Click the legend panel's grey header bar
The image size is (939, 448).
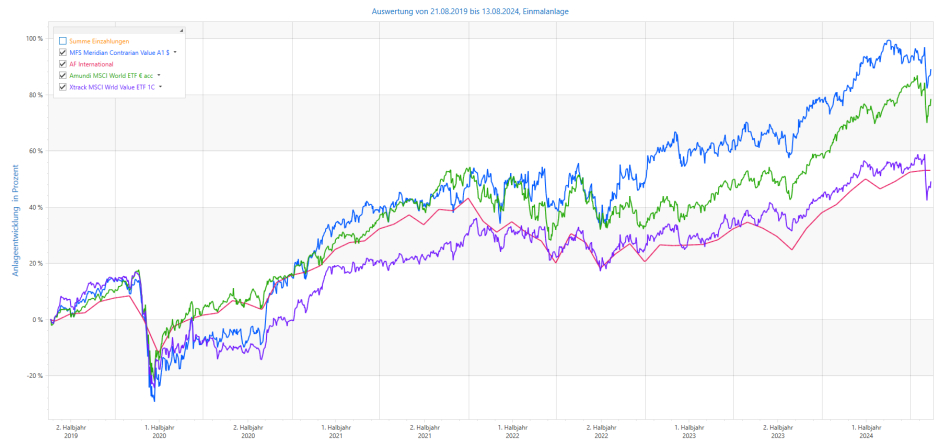(x=118, y=30)
